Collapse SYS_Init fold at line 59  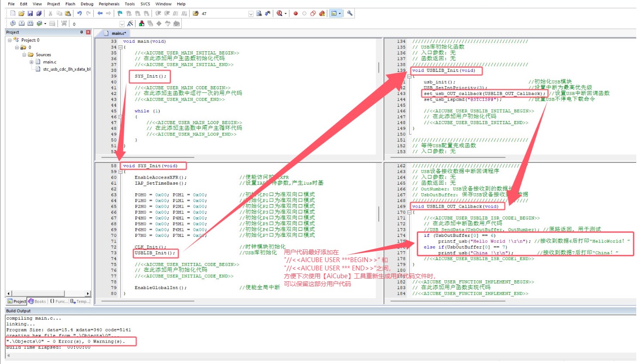point(120,172)
